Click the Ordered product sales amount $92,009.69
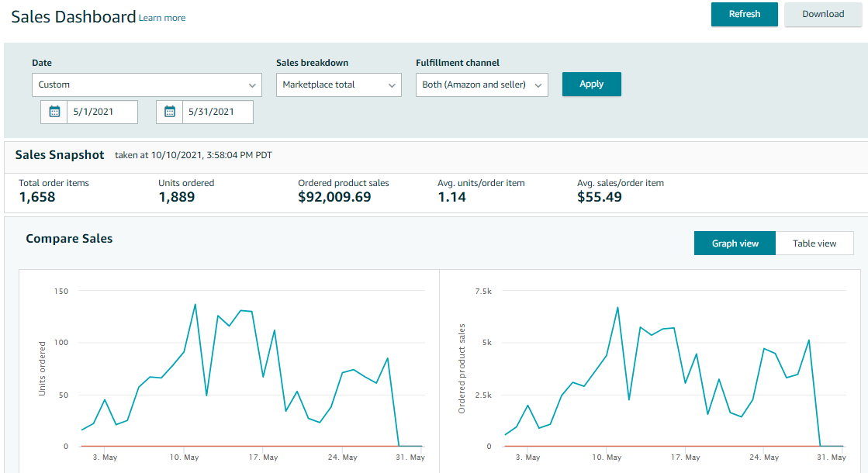 334,197
